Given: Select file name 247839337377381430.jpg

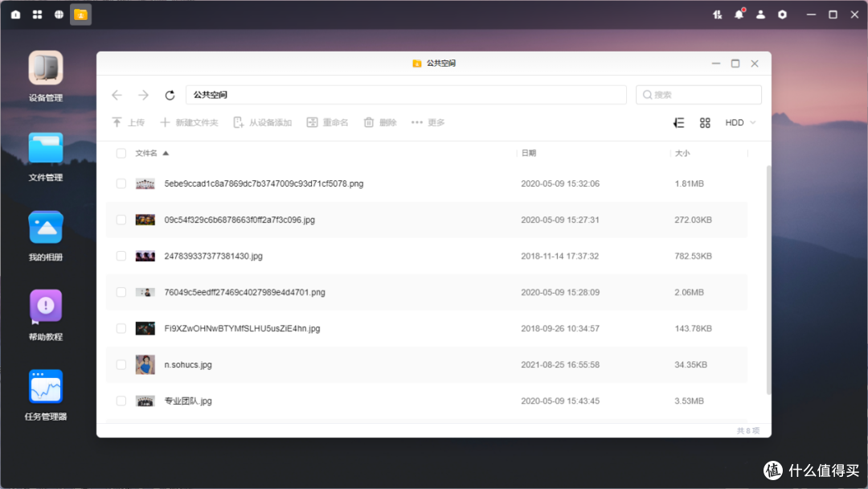Looking at the screenshot, I should (213, 256).
